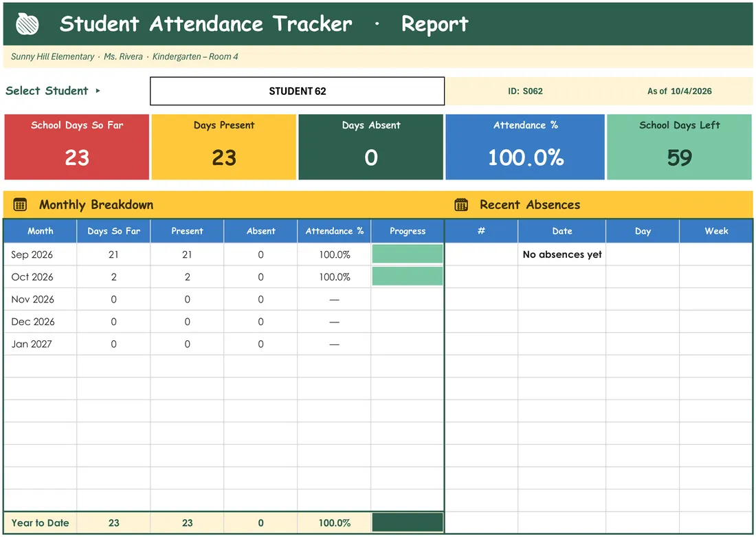Viewport: 756px width, 537px height.
Task: Click the # column header
Action: 481,231
